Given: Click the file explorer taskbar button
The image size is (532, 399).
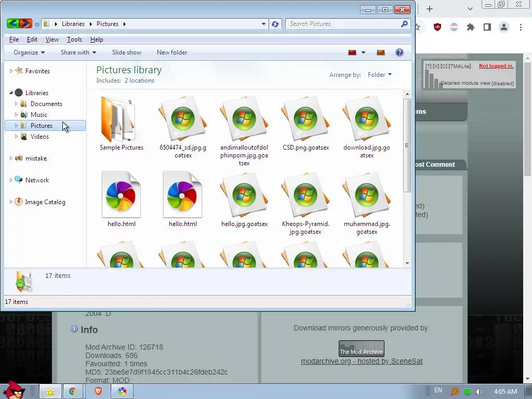Looking at the screenshot, I should (50, 392).
